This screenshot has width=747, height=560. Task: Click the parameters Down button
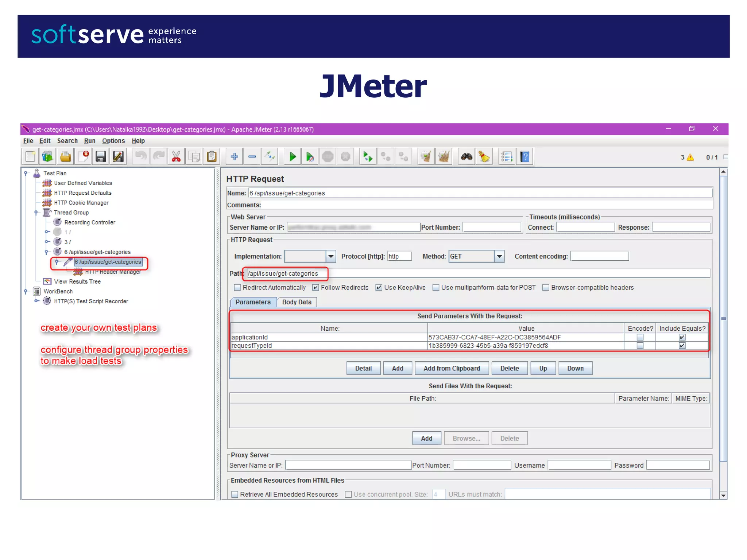click(x=575, y=368)
